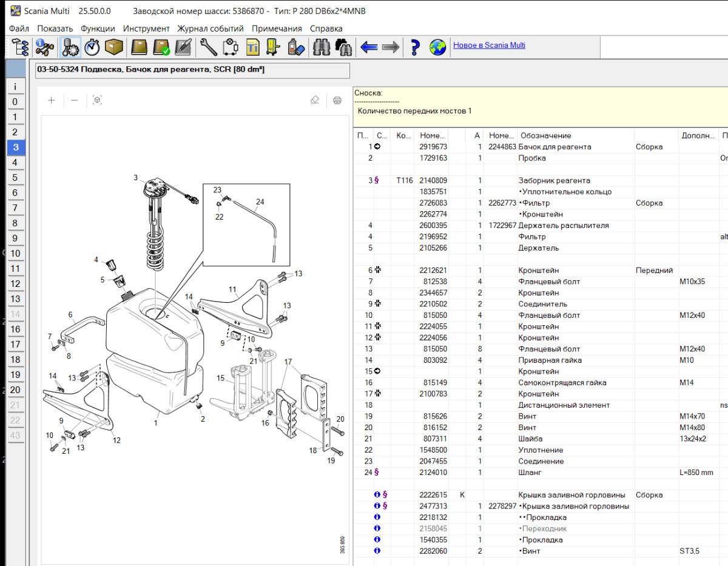Print the diagram using the printer icon
Viewport: 728px width, 566px height.
tap(337, 100)
